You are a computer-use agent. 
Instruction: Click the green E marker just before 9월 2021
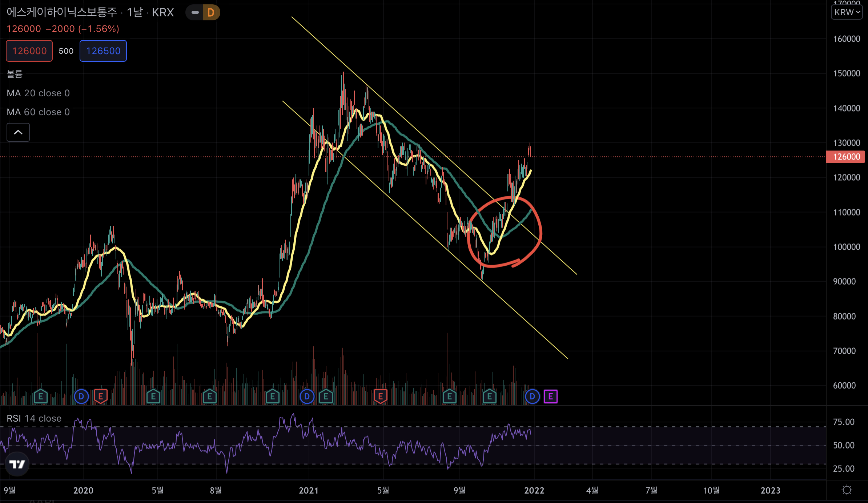pos(450,397)
